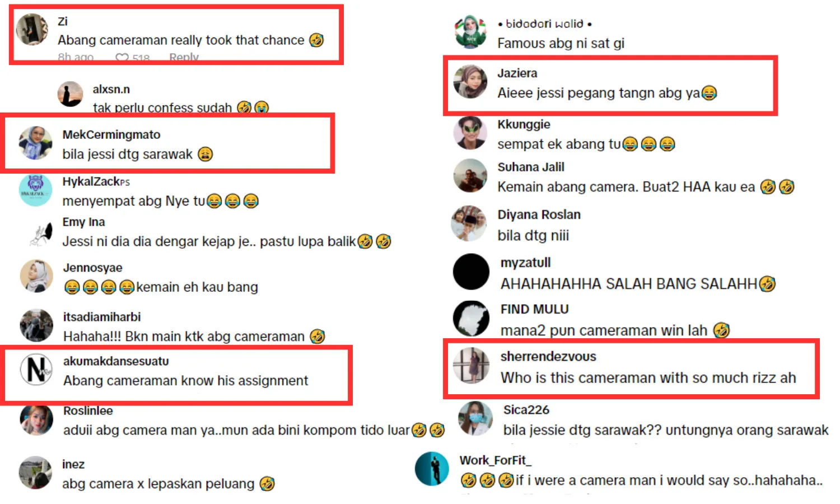Viewport: 840px width, 504px height.
Task: Open Sica226's masked profile picture
Action: (475, 419)
